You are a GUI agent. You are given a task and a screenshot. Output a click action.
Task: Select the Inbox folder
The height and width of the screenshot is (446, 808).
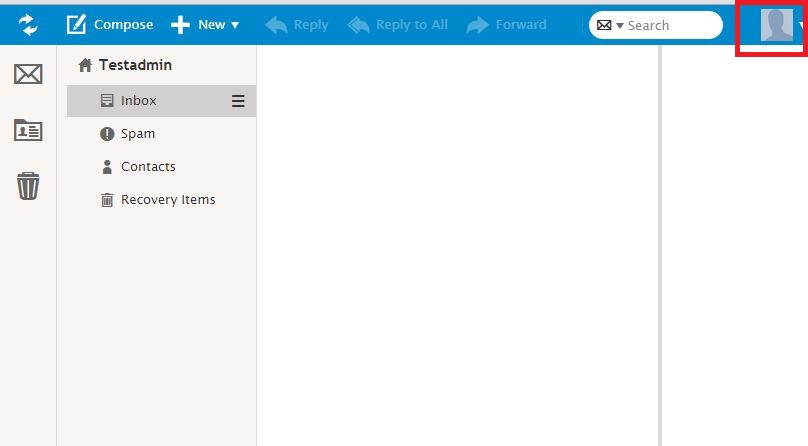[x=138, y=100]
